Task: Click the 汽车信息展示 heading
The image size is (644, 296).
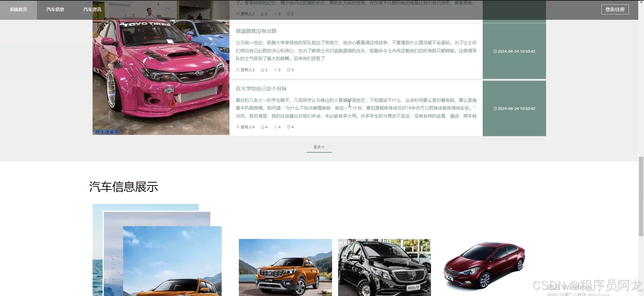Action: pyautogui.click(x=123, y=187)
